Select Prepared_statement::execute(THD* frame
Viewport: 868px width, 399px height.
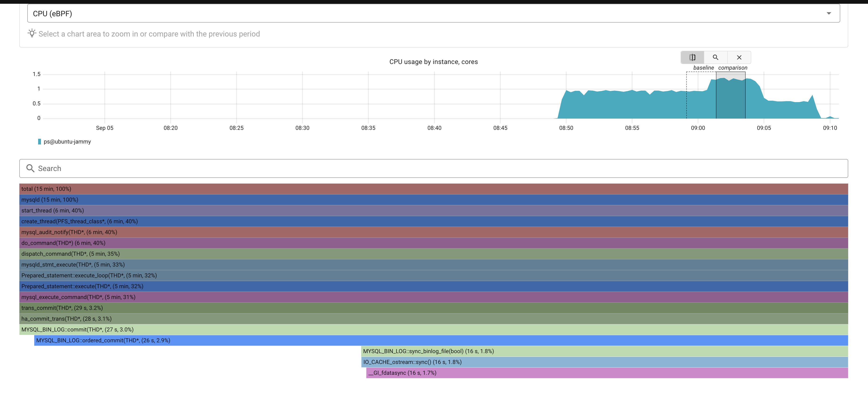point(433,286)
